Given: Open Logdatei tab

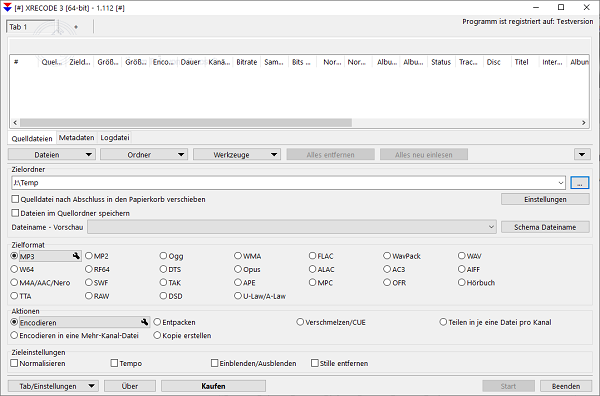Looking at the screenshot, I should tap(115, 138).
